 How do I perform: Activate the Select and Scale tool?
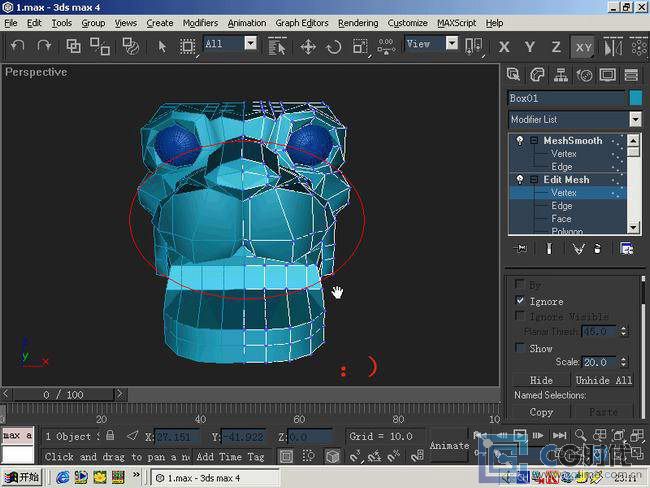pos(360,47)
